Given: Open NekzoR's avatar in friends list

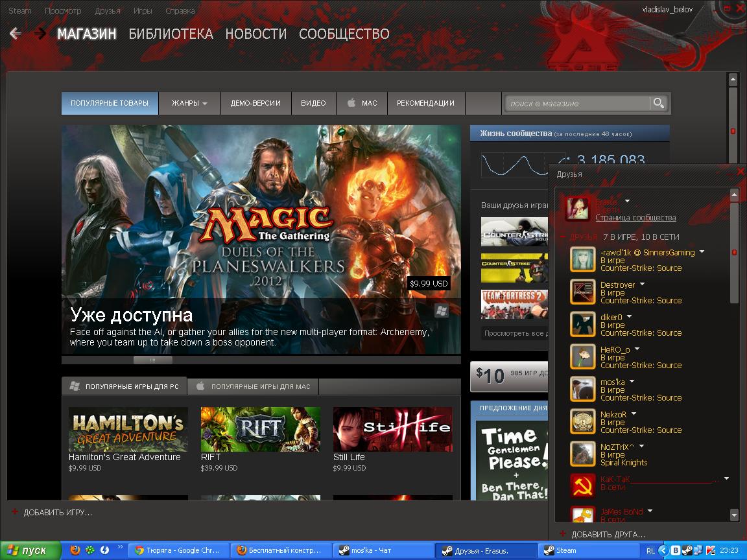Looking at the screenshot, I should point(583,421).
